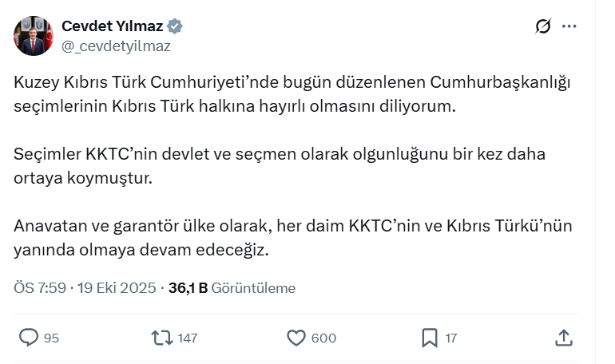615x364 pixels.
Task: Click the bookmark count 17
Action: pyautogui.click(x=451, y=338)
